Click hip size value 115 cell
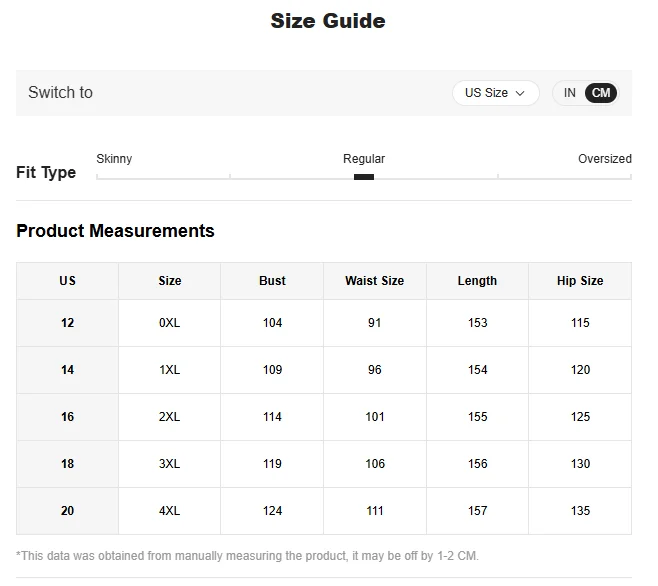 [580, 323]
